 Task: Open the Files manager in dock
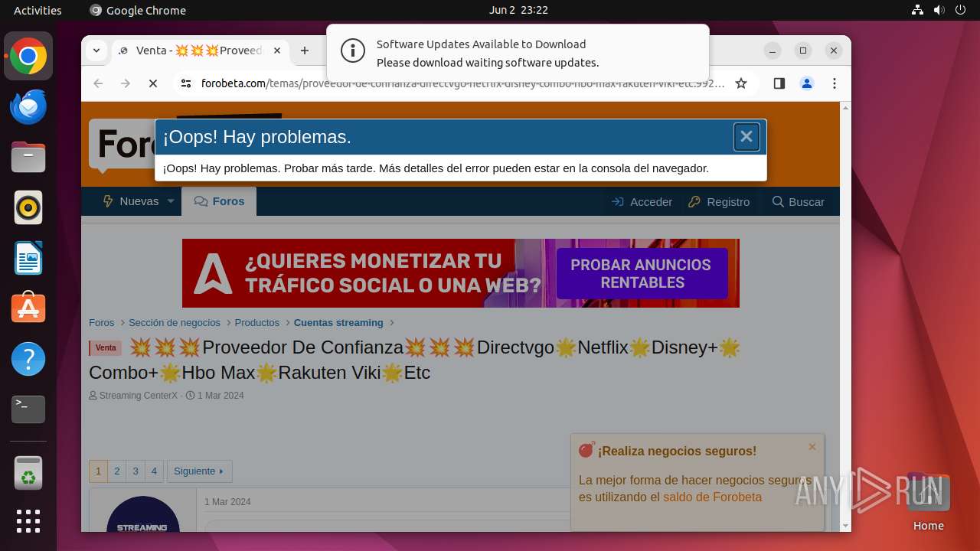click(x=28, y=158)
